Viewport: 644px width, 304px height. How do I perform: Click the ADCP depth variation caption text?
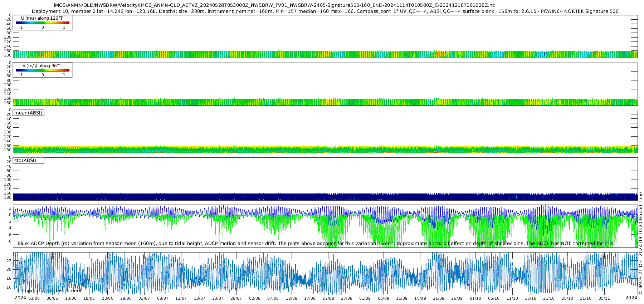click(316, 244)
